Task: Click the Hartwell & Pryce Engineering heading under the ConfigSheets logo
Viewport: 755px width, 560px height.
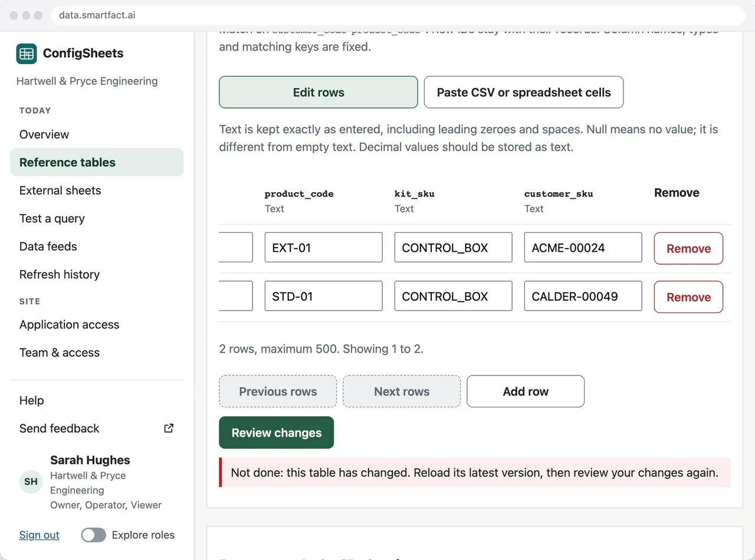Action: [x=87, y=81]
